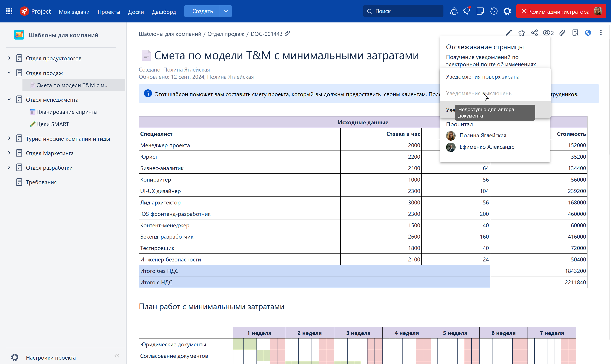Edit the page with the pencil icon
The width and height of the screenshot is (611, 364).
pos(509,33)
